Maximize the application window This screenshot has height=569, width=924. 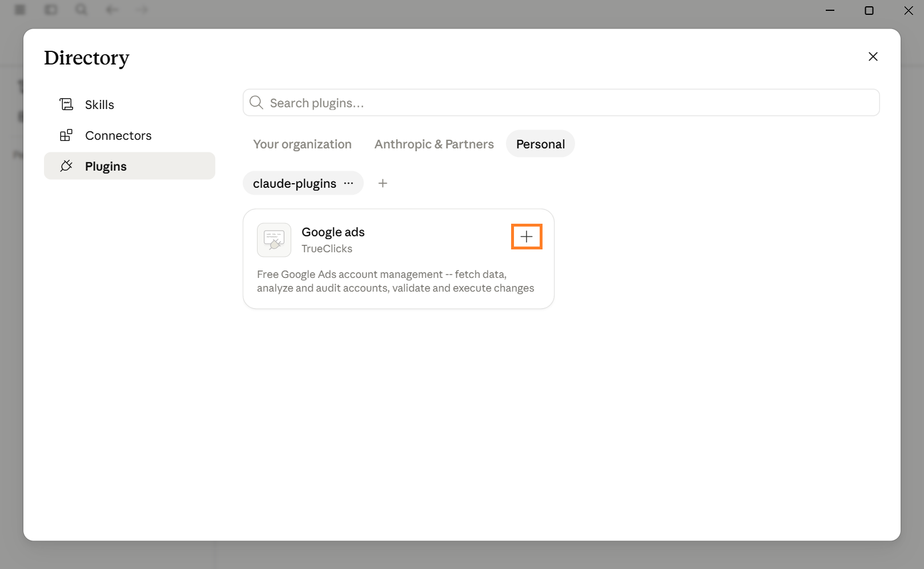click(869, 10)
